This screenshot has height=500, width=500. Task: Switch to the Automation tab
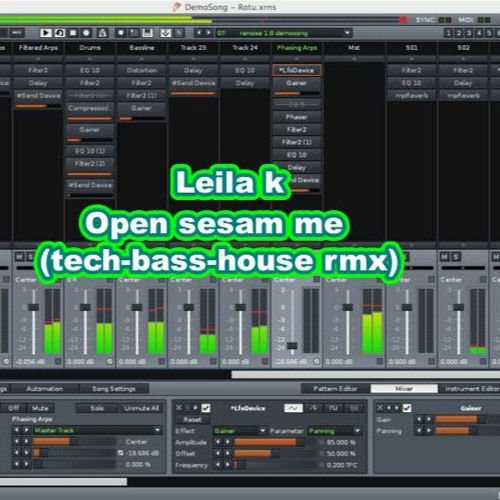pyautogui.click(x=45, y=389)
